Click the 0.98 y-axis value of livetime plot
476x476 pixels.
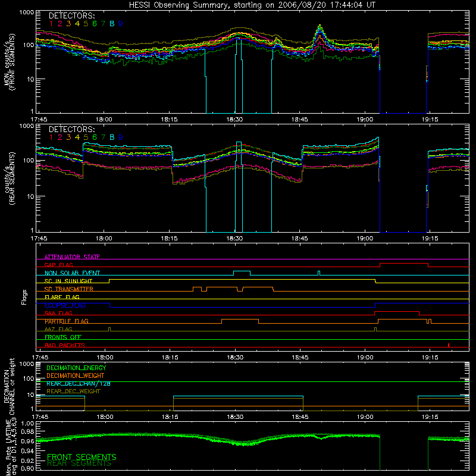[x=29, y=432]
